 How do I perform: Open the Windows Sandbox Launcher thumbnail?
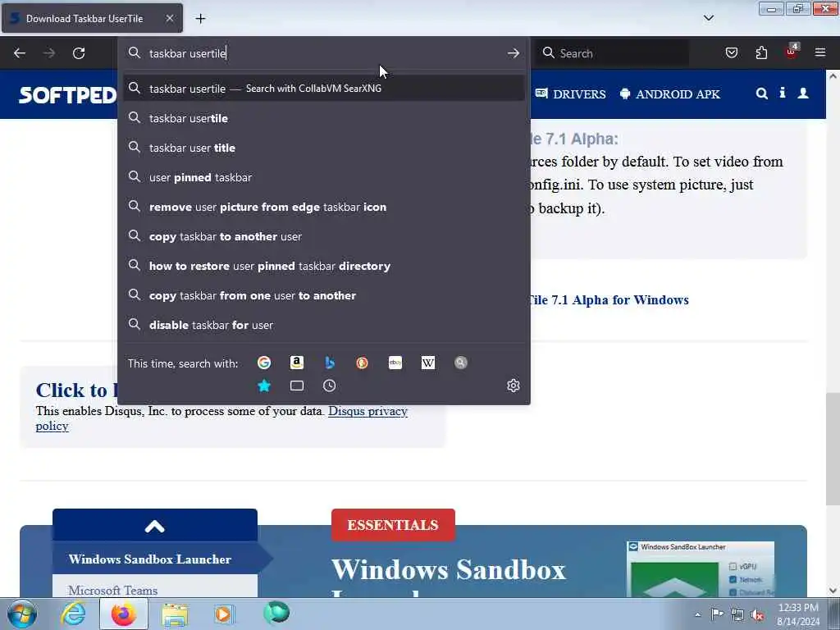tap(701, 569)
